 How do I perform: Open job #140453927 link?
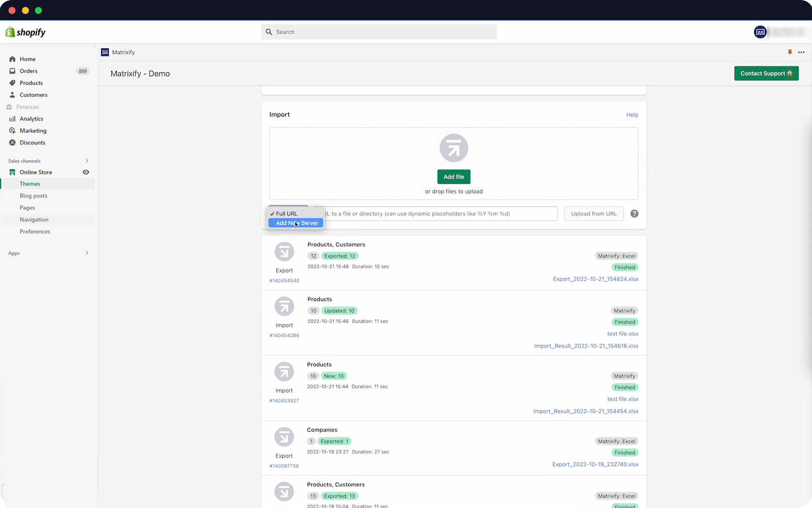(284, 401)
